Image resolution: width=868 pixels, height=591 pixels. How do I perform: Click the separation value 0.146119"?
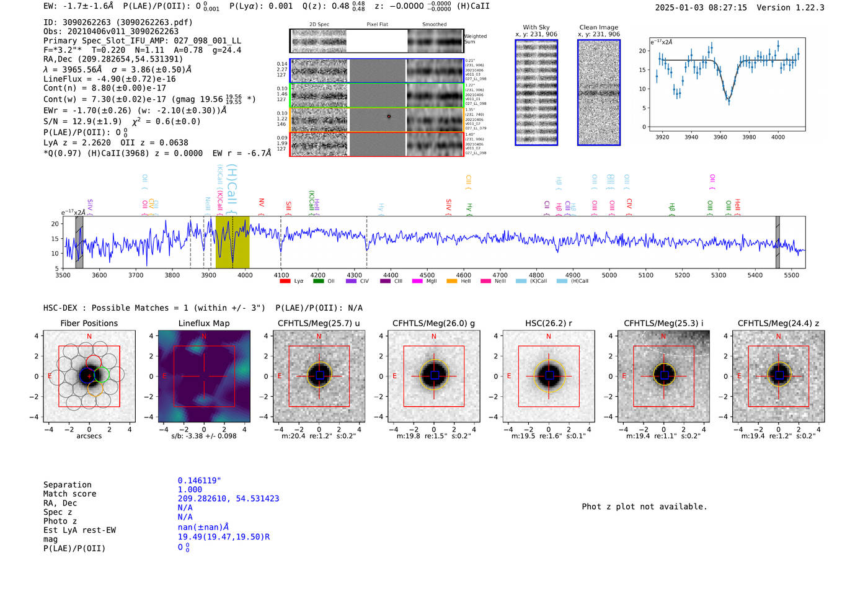click(x=199, y=481)
